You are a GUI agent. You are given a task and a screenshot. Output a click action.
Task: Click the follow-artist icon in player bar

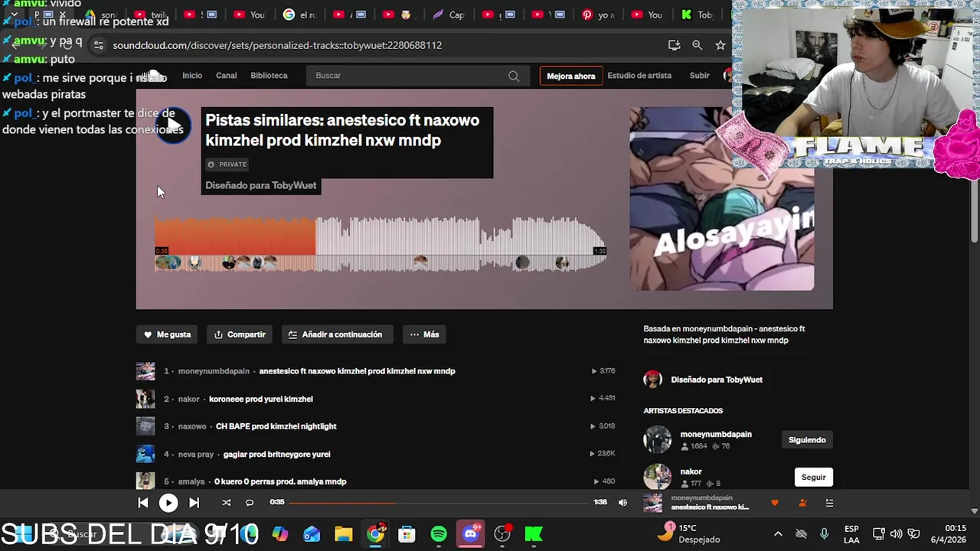click(802, 503)
